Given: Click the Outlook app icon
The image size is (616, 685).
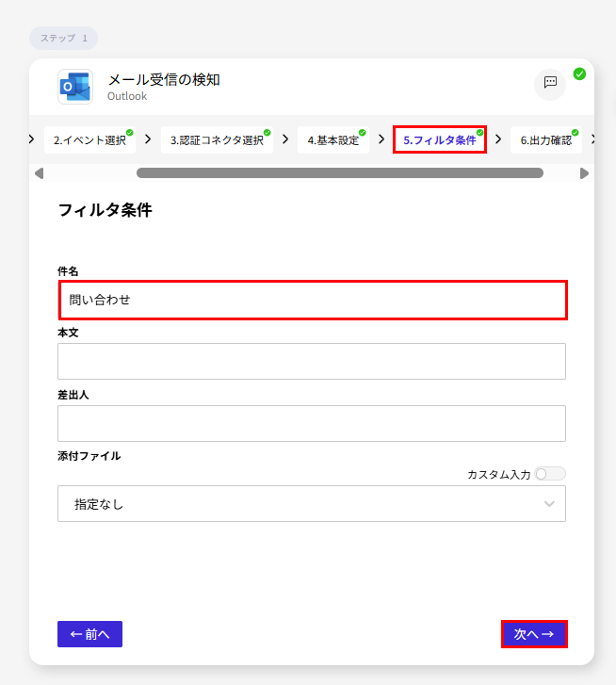Looking at the screenshot, I should 75,87.
